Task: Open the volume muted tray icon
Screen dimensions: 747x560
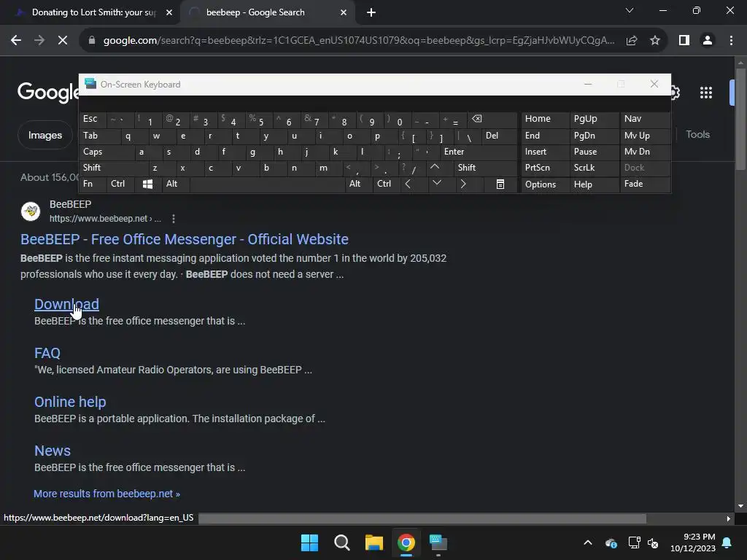Action: pos(653,542)
